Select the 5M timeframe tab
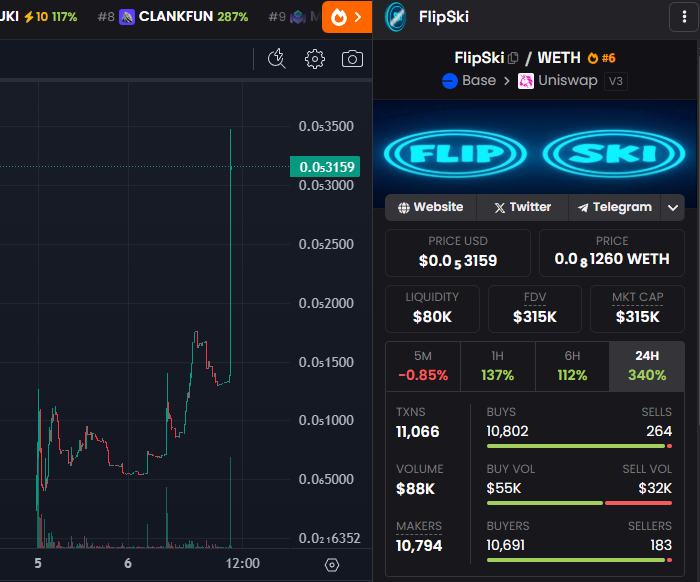 pyautogui.click(x=423, y=366)
